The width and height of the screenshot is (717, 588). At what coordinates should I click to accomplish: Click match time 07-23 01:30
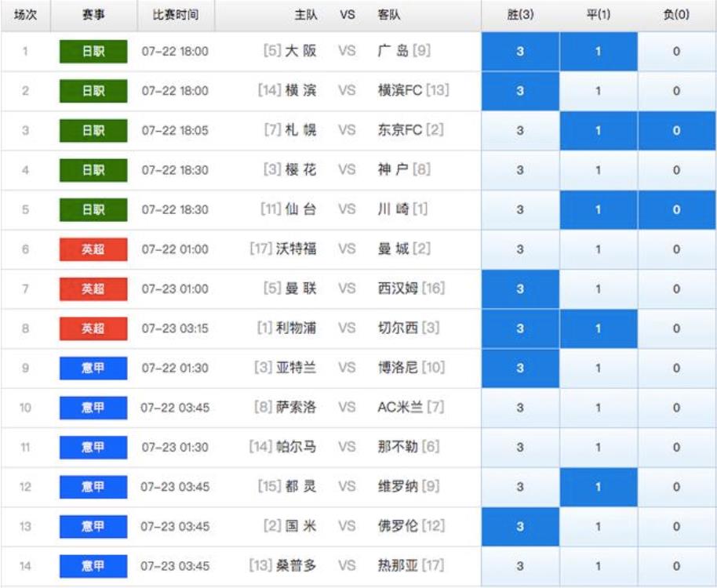(175, 448)
